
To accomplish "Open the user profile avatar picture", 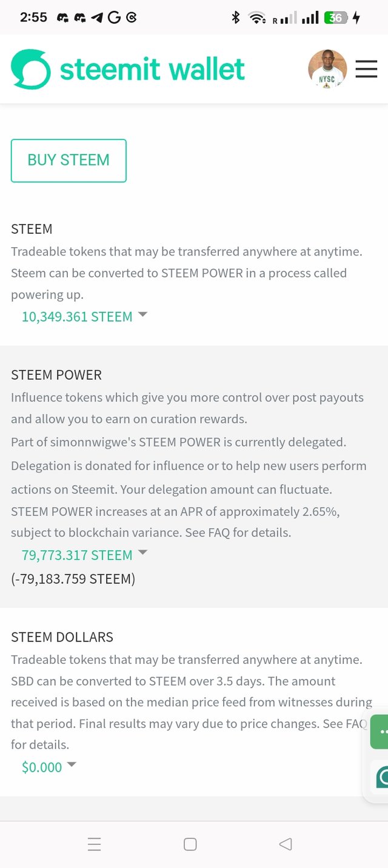I will (x=327, y=69).
